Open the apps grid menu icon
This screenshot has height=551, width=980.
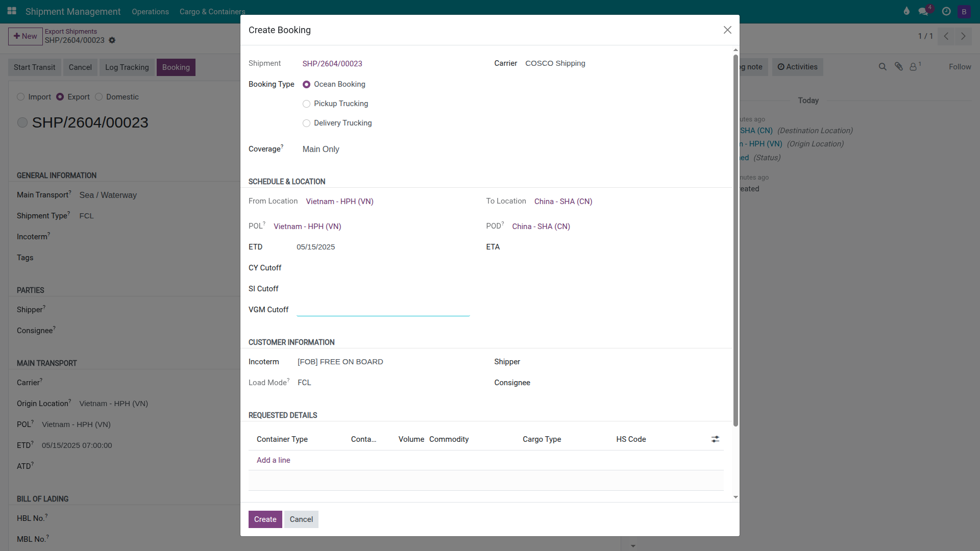(x=12, y=11)
